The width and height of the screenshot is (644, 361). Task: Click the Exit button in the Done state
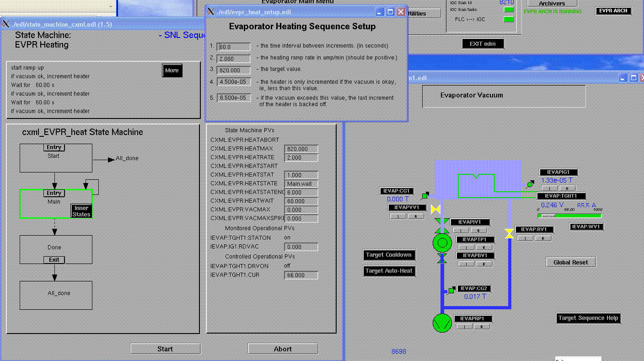tap(54, 260)
